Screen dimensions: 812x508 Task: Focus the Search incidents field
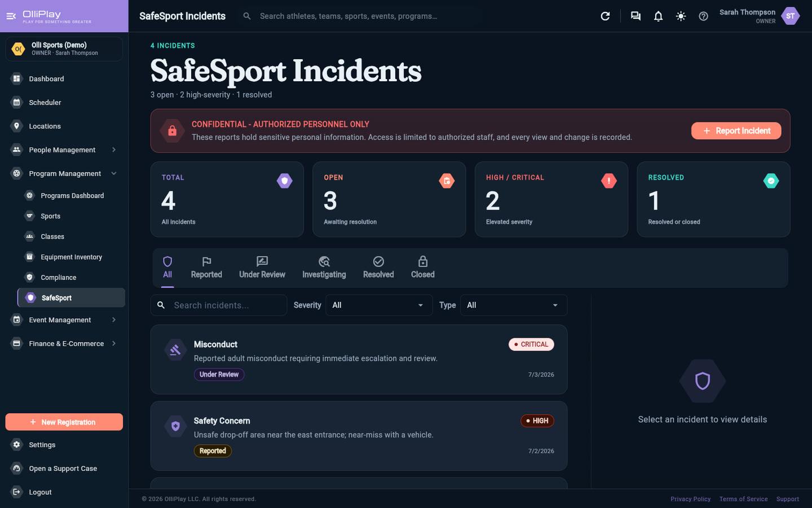click(x=219, y=305)
